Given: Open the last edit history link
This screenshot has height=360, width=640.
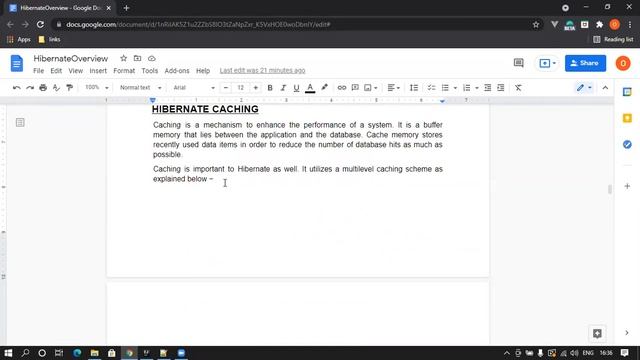Looking at the screenshot, I should coord(262,71).
